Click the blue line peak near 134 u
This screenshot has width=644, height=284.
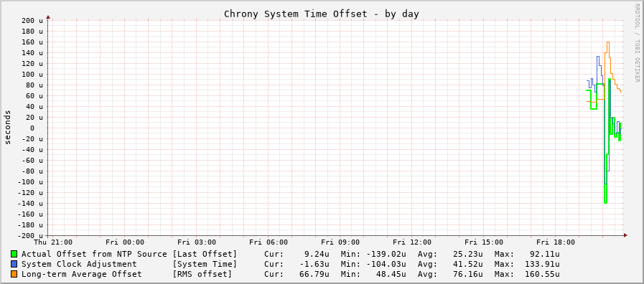tap(598, 56)
